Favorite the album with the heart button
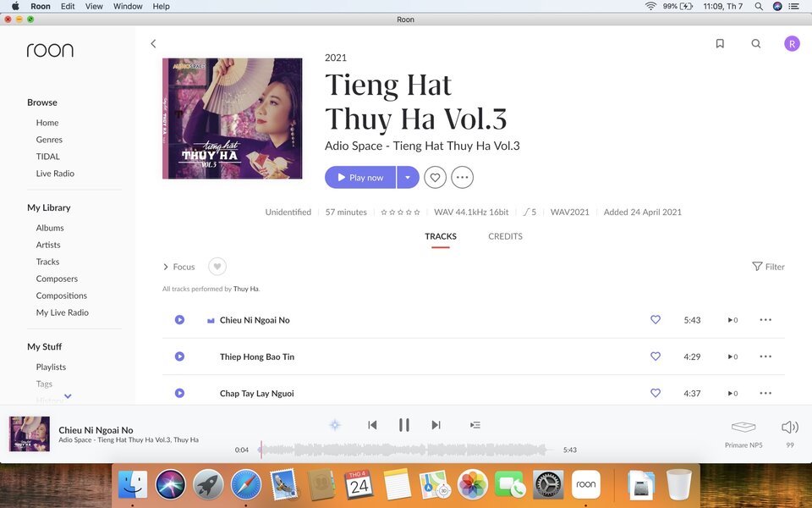 click(x=435, y=177)
